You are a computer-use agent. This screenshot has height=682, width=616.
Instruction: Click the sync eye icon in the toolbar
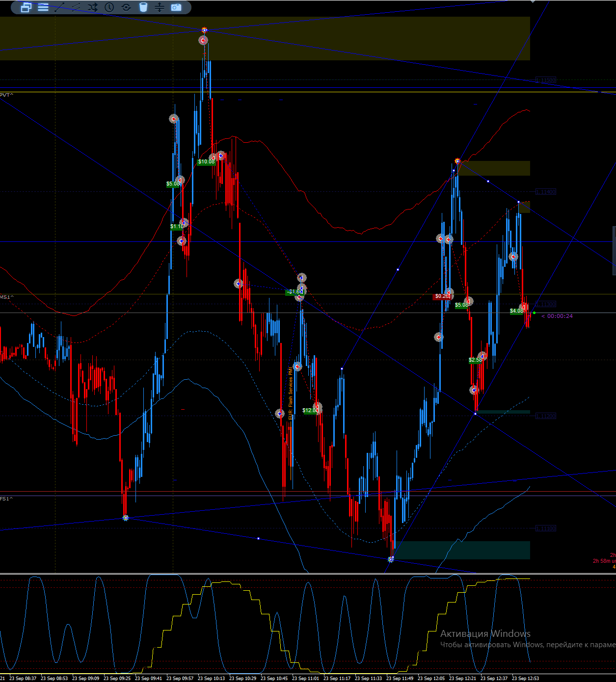126,7
